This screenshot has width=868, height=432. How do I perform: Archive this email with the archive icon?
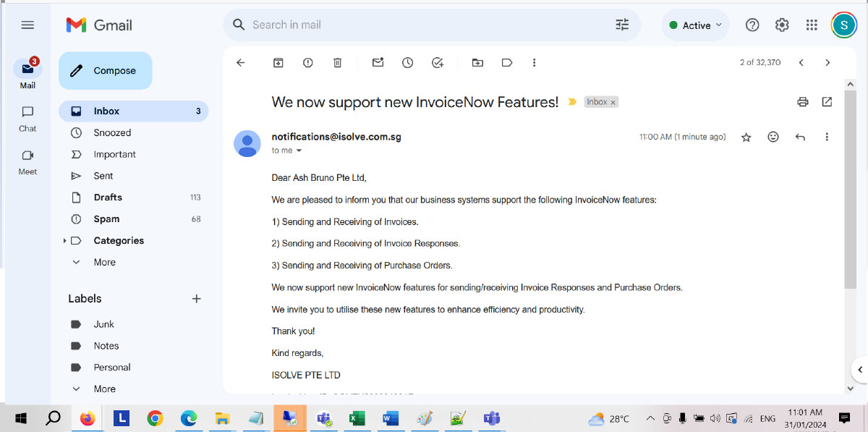[278, 63]
